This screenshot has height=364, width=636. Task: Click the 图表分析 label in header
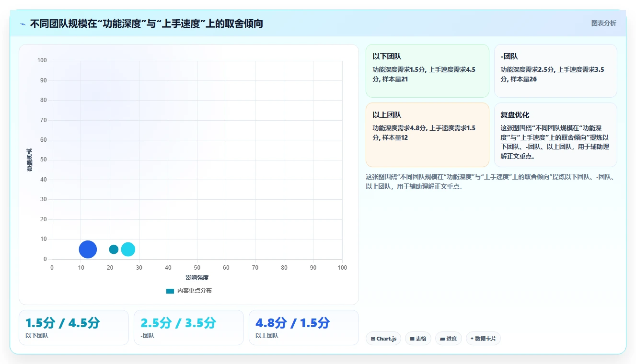603,23
